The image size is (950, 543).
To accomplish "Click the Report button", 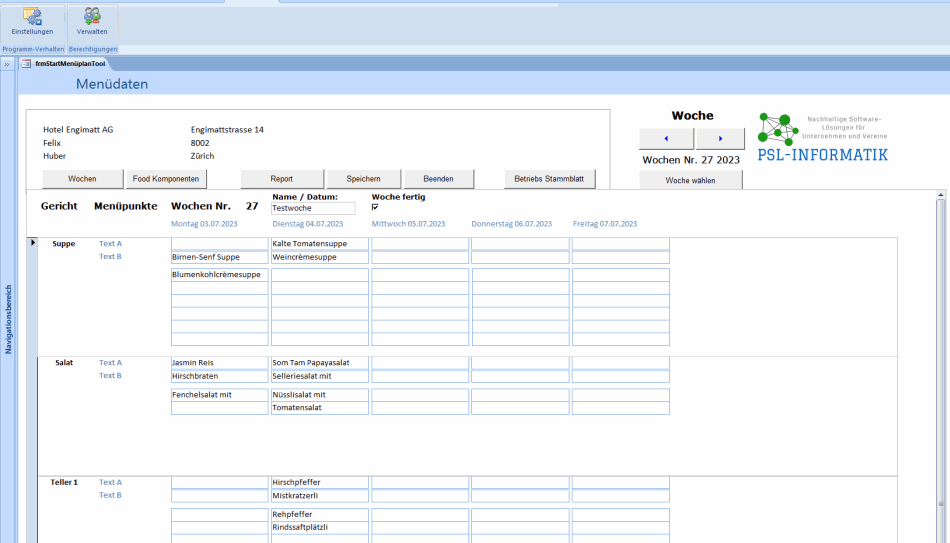I will click(282, 179).
